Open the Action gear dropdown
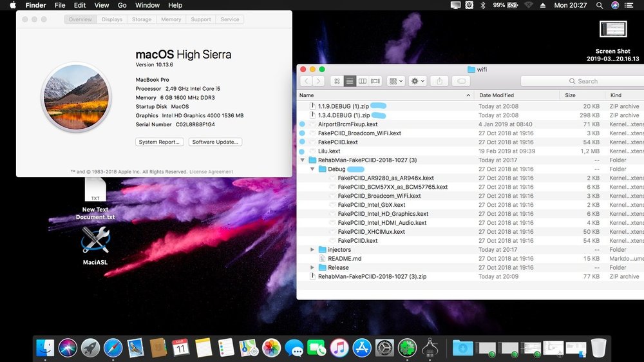The height and width of the screenshot is (362, 644). [418, 81]
